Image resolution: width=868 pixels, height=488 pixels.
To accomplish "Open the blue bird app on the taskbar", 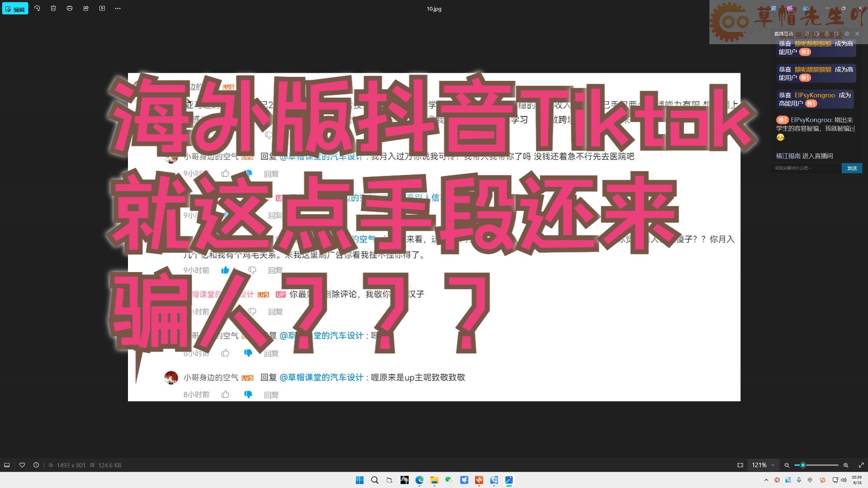I will point(464,480).
